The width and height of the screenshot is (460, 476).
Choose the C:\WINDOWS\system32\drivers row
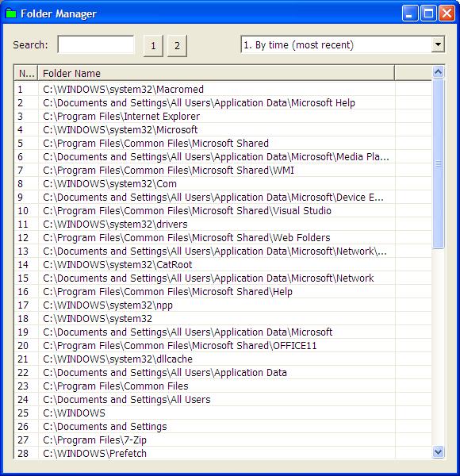pyautogui.click(x=223, y=224)
